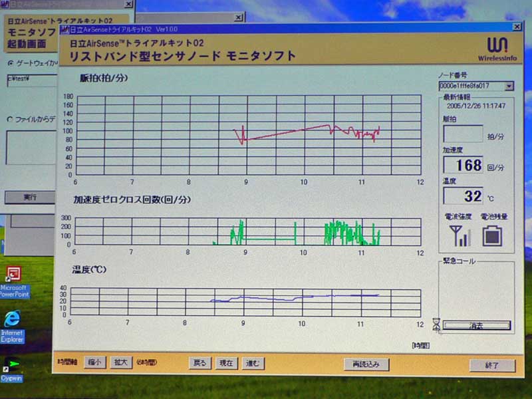Click the empty 脈拍 value box

click(463, 134)
